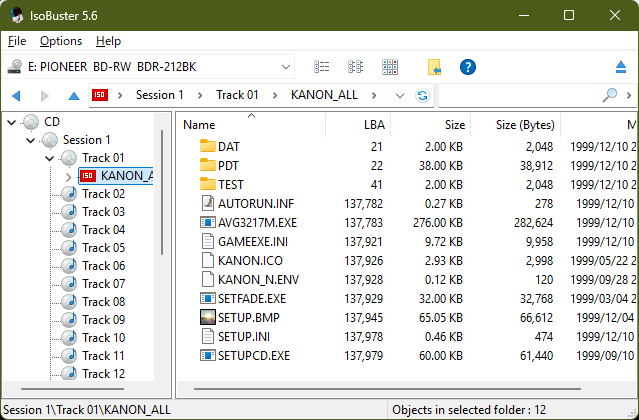Refresh the breadcrumb path
The height and width of the screenshot is (420, 639).
point(423,96)
